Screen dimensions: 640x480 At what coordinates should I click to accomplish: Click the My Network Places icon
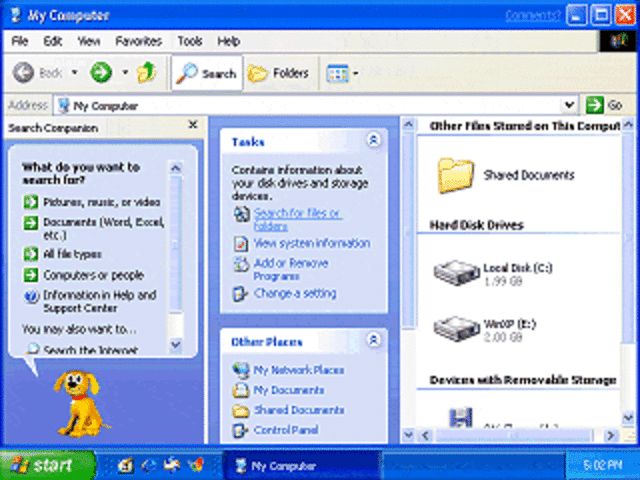tap(241, 370)
